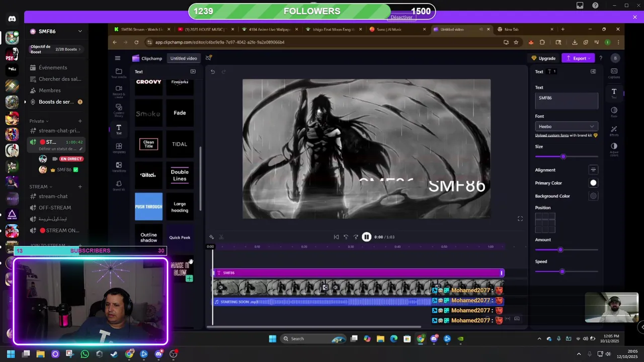Toggle text alignment button

[593, 170]
